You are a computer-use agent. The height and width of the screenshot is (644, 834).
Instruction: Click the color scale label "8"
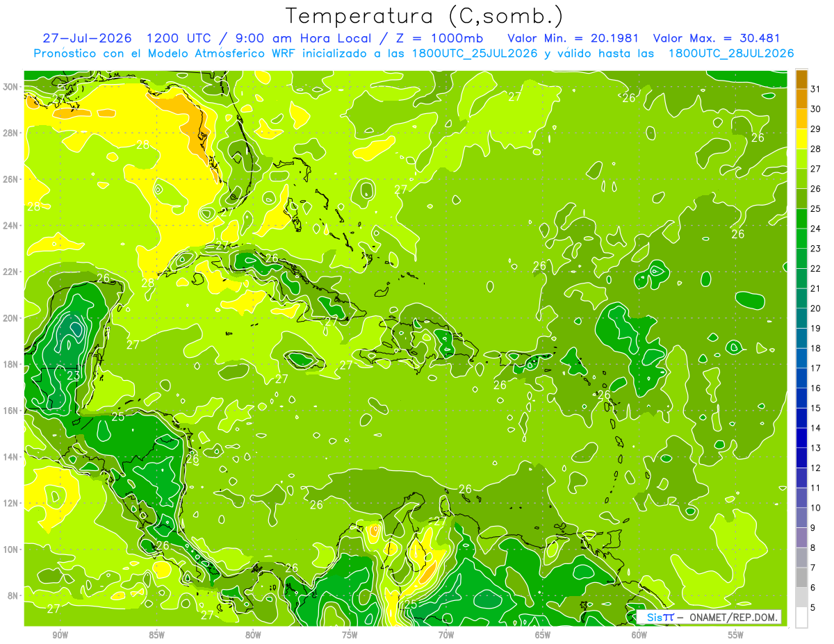coord(813,547)
